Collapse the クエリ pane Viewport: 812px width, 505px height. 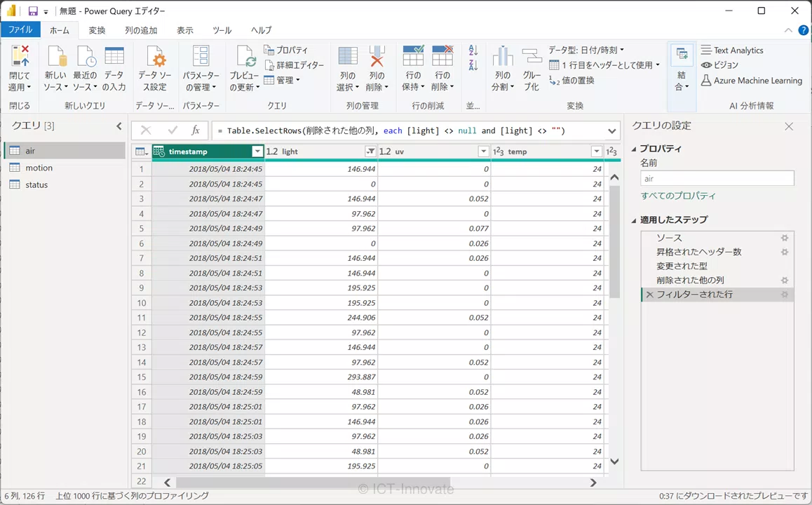click(119, 126)
